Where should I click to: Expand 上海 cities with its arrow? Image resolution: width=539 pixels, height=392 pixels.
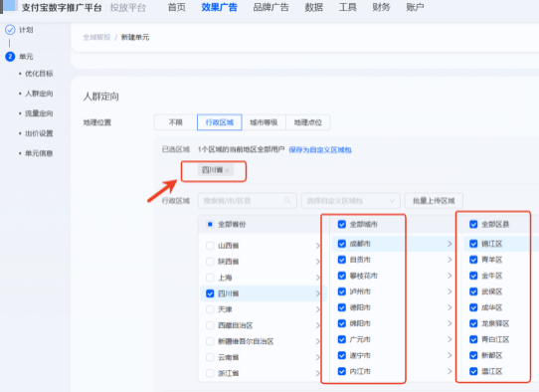click(317, 278)
